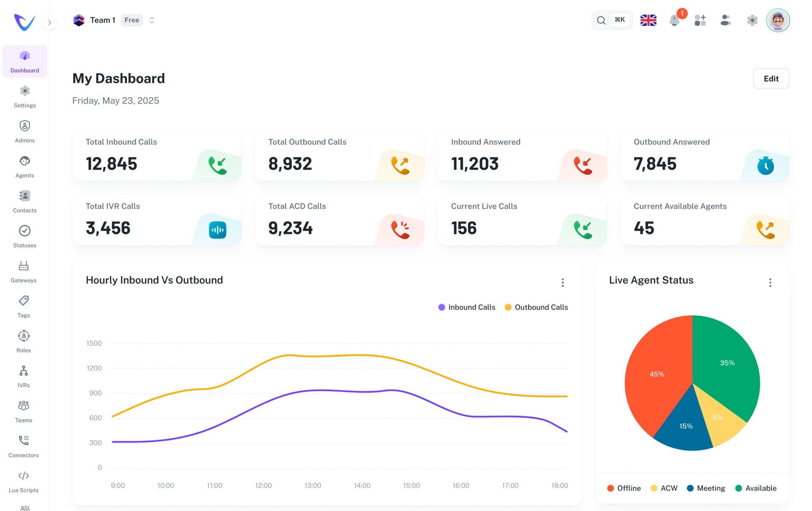Select Agents in the sidebar menu
This screenshot has width=812, height=511.
(x=25, y=167)
